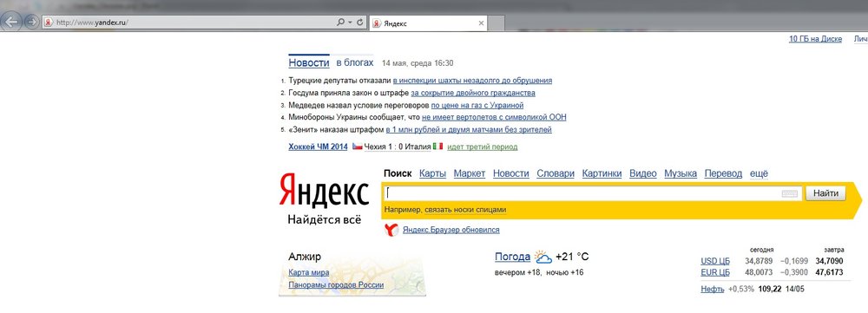Click the Yandex Browser logo icon
Viewport: 868px width, 313px height.
click(x=391, y=230)
